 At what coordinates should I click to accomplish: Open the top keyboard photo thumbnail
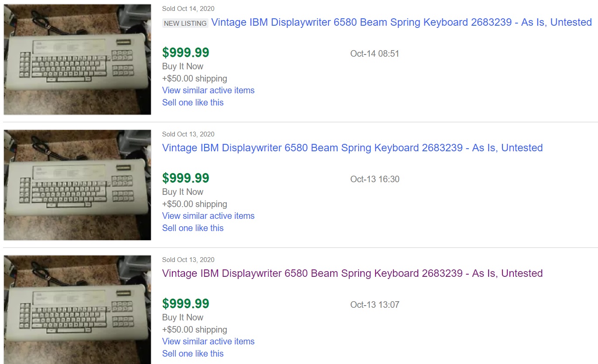77,59
